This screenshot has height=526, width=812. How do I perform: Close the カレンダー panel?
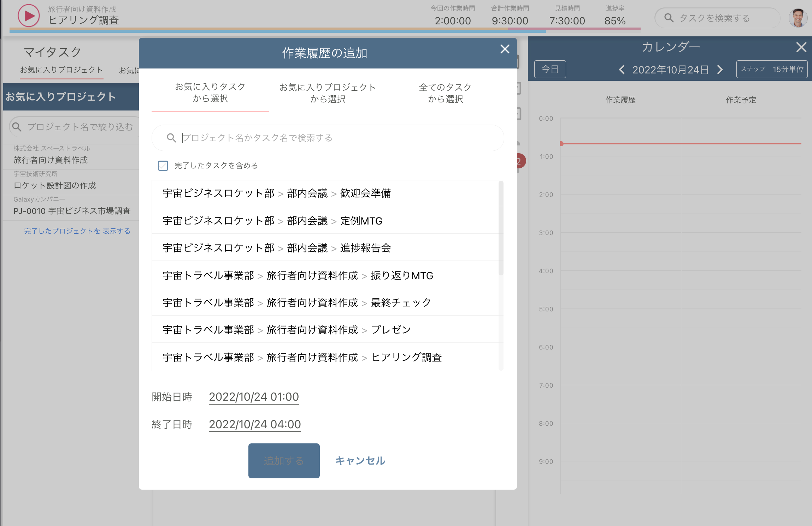[x=801, y=47]
